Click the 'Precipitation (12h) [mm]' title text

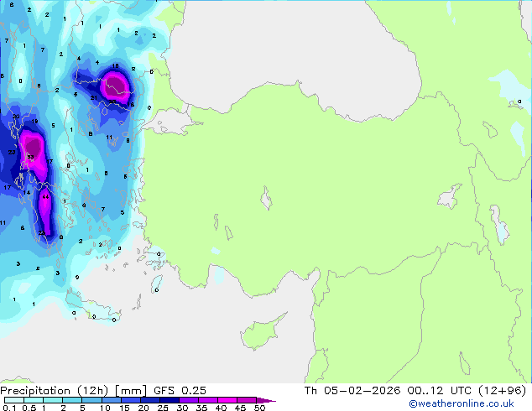pyautogui.click(x=73, y=391)
